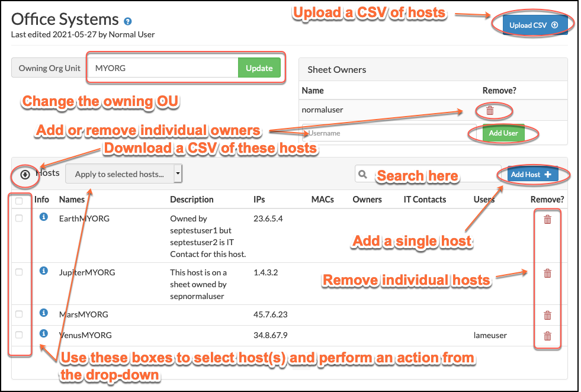Open info icon for JupiterMYORG host
This screenshot has width=581, height=392.
pyautogui.click(x=44, y=271)
